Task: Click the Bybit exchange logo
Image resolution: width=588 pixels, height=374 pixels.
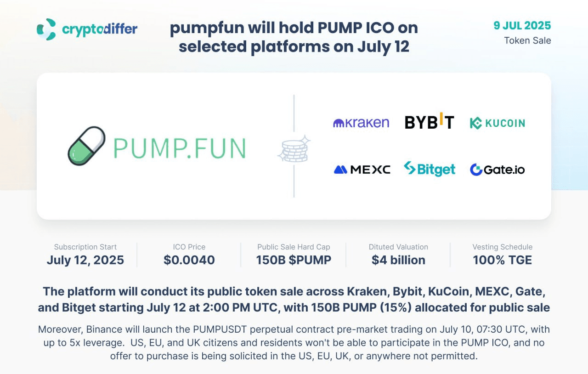Action: coord(429,121)
